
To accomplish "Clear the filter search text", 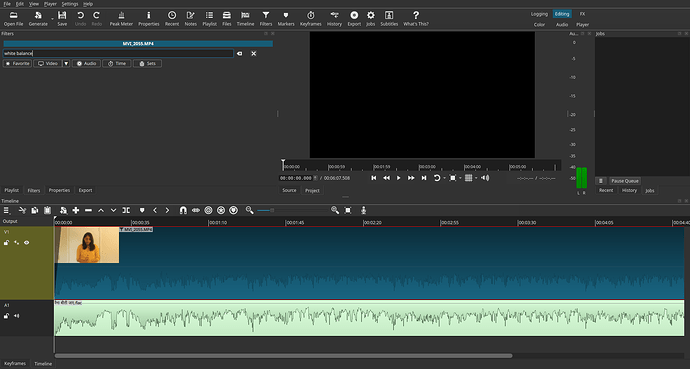I will (239, 54).
